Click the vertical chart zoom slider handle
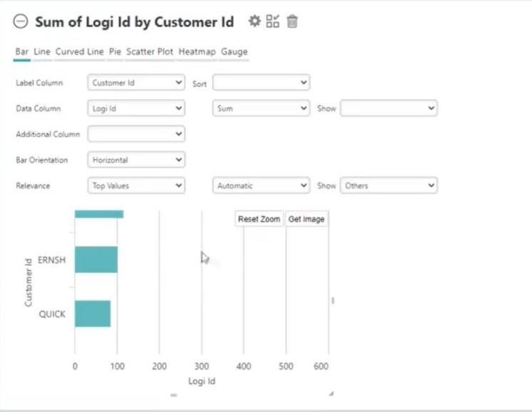 click(x=333, y=300)
